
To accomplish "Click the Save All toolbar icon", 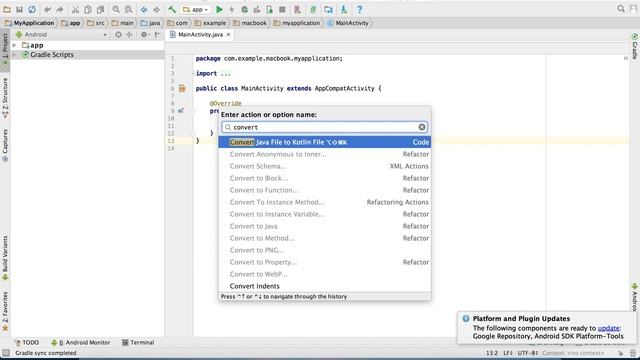I will [19, 9].
